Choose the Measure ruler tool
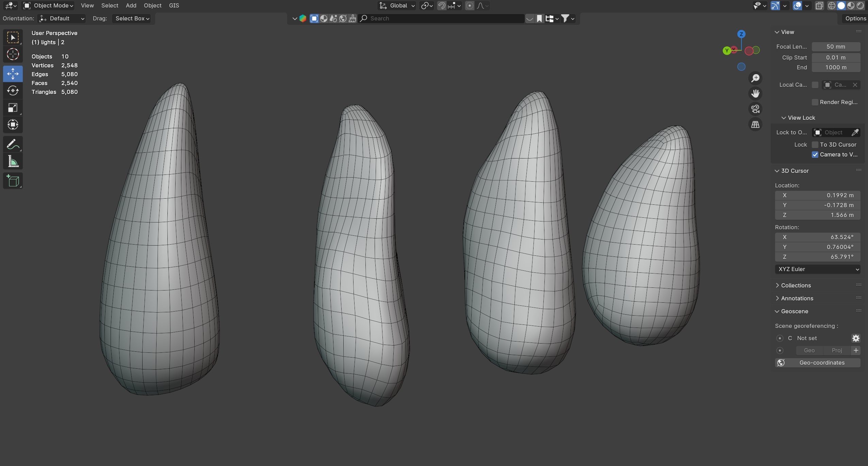Screen dimensions: 868x466 click(13, 162)
